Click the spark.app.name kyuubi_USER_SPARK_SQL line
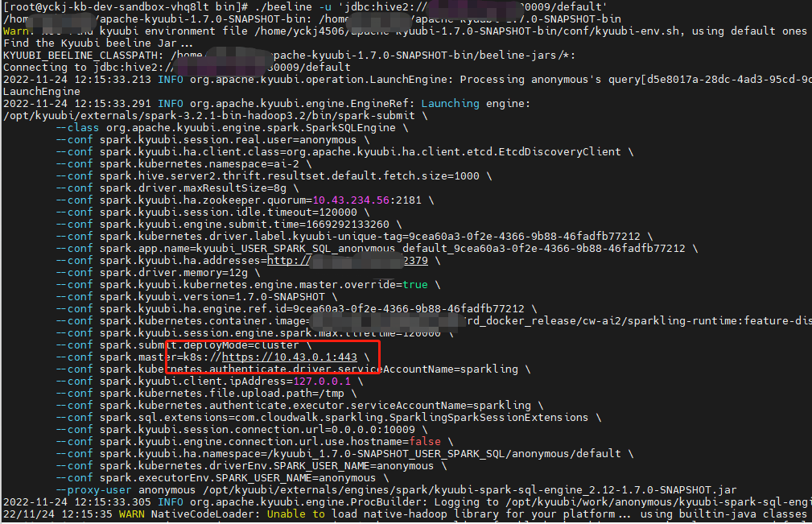Image resolution: width=812 pixels, height=524 pixels. click(x=377, y=249)
